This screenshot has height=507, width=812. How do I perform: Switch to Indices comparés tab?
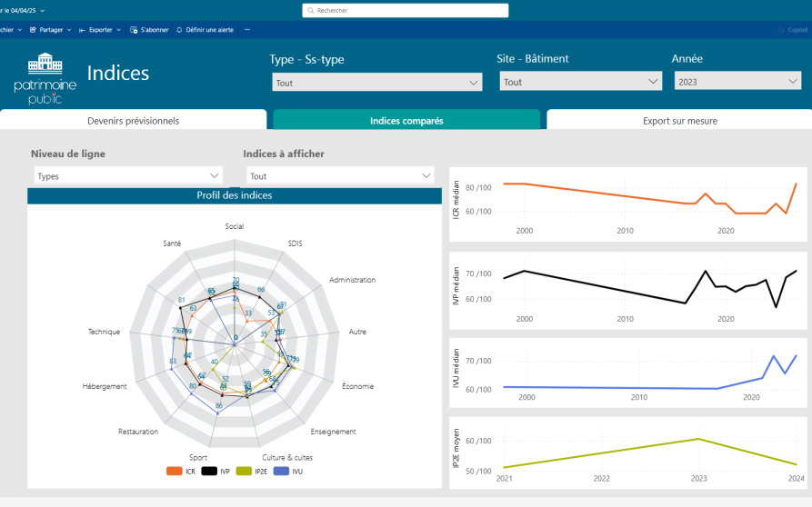tap(406, 121)
